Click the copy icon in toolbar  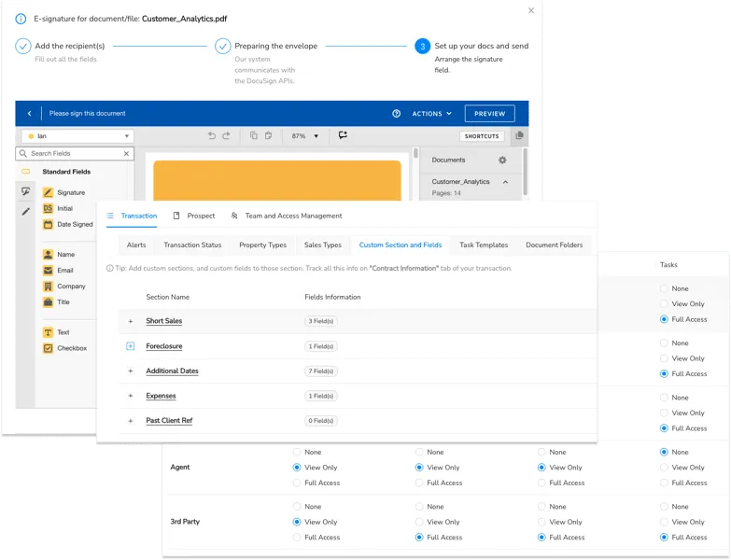point(254,135)
